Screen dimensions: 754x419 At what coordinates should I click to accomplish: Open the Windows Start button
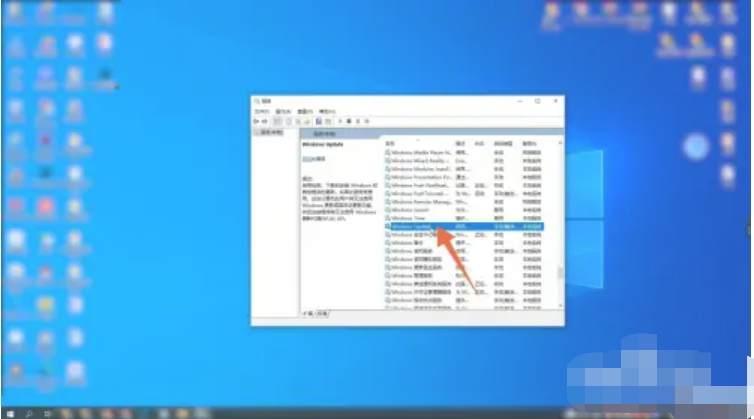click(8, 411)
